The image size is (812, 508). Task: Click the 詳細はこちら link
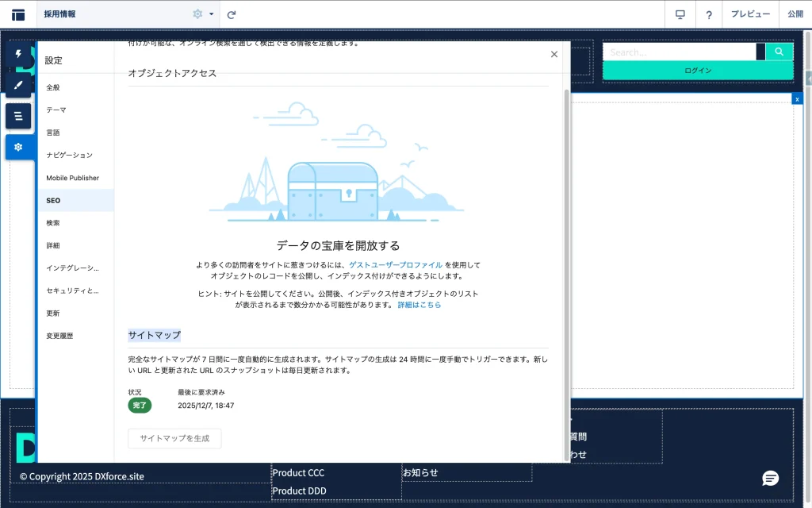point(419,305)
